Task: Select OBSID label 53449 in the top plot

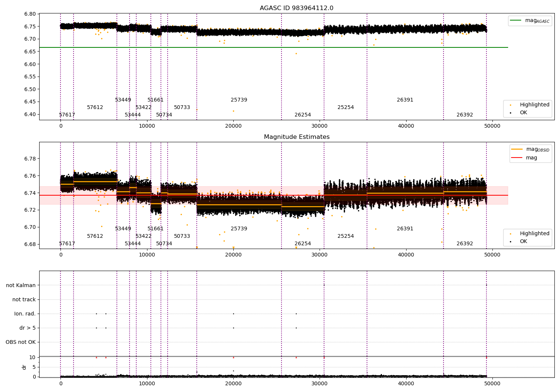Action: (123, 100)
